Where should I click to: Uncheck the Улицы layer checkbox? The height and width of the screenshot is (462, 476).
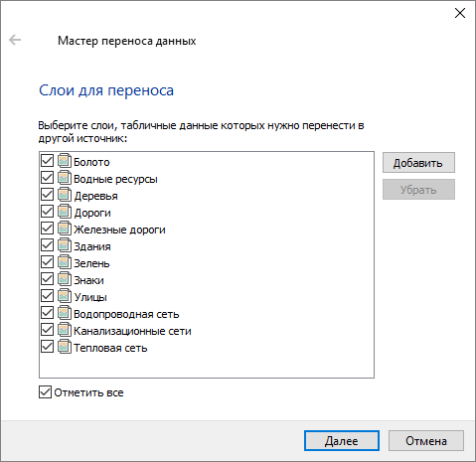[x=47, y=296]
